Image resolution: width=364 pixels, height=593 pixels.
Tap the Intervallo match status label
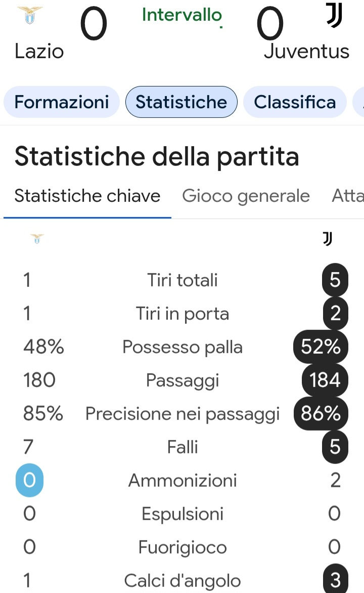(x=182, y=15)
